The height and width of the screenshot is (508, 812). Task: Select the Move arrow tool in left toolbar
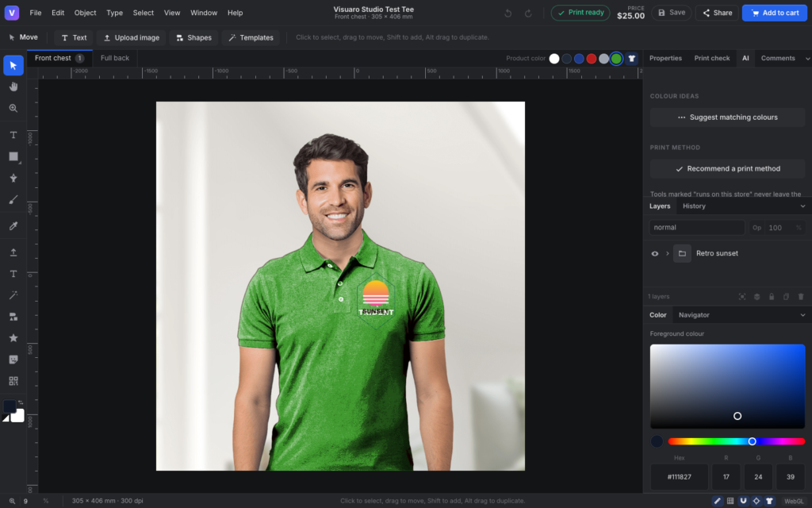(x=13, y=65)
